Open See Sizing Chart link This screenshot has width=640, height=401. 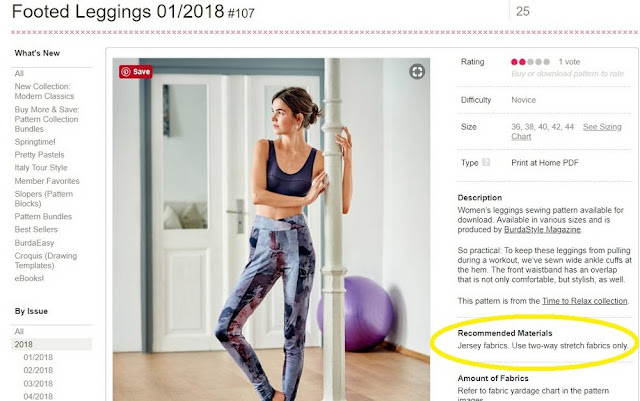[567, 131]
